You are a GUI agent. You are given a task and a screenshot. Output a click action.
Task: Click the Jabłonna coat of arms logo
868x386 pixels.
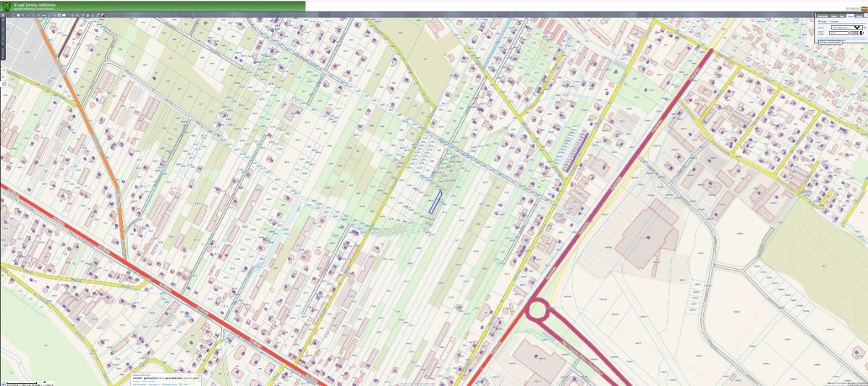(7, 7)
